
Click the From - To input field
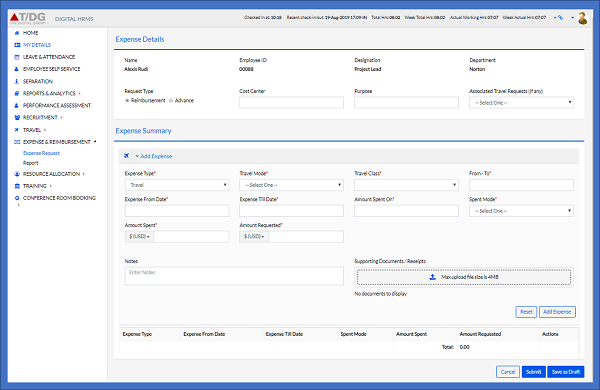click(x=521, y=185)
